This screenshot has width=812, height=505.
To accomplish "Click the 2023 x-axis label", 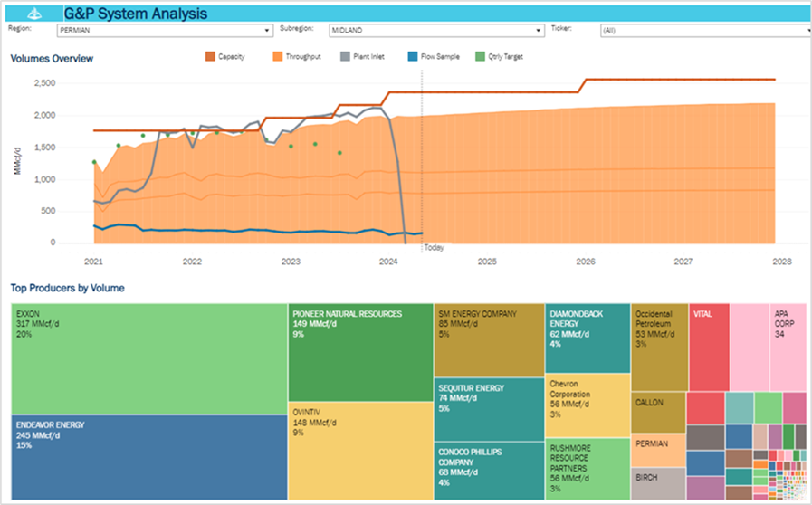I will [x=291, y=262].
